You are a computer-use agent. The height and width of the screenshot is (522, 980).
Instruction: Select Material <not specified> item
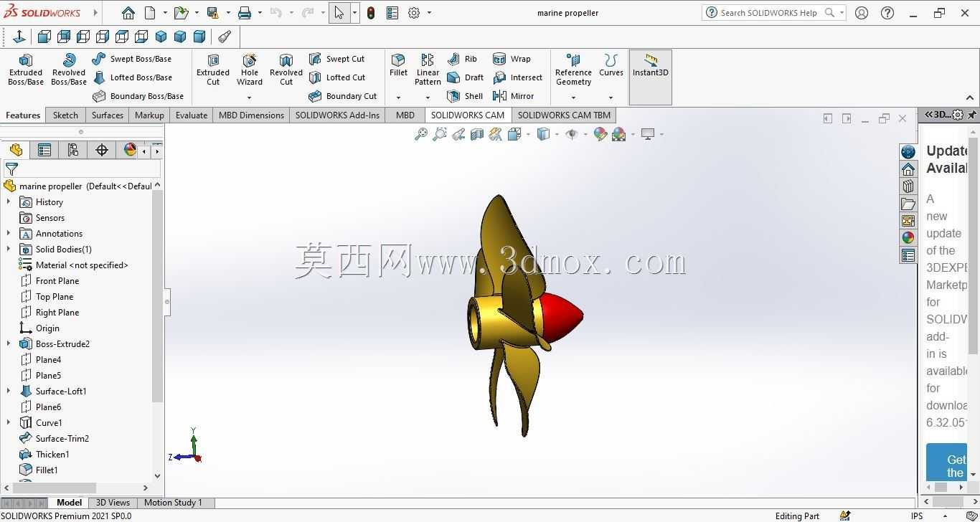82,265
